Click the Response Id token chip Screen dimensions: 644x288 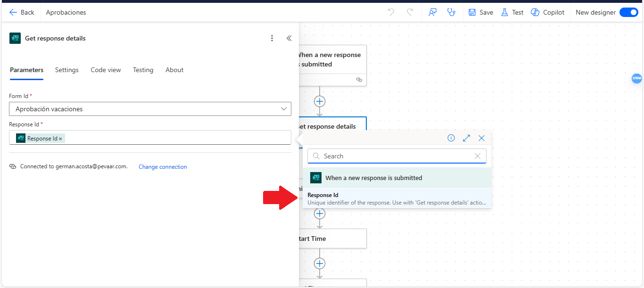click(41, 138)
